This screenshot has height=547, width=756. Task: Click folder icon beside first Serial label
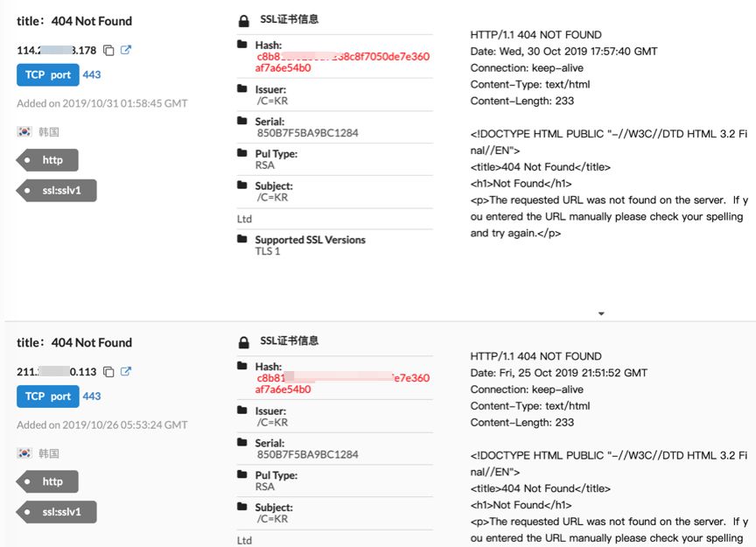pyautogui.click(x=242, y=121)
